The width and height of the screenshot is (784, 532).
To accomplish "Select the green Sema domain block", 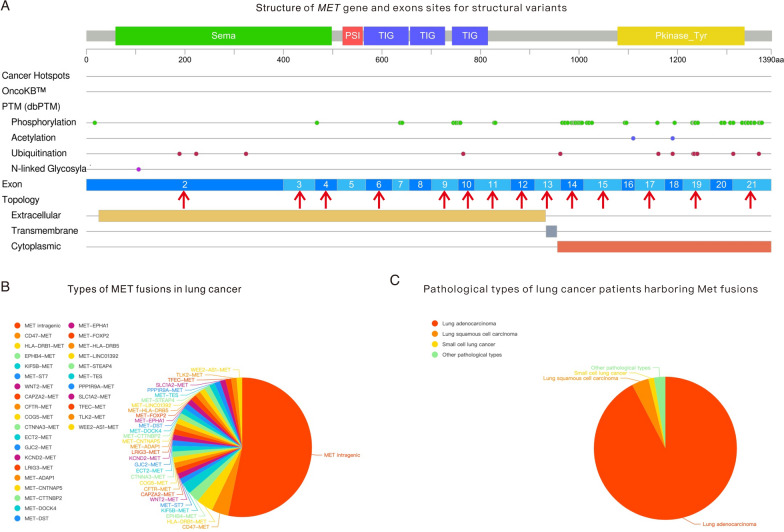I will point(223,36).
